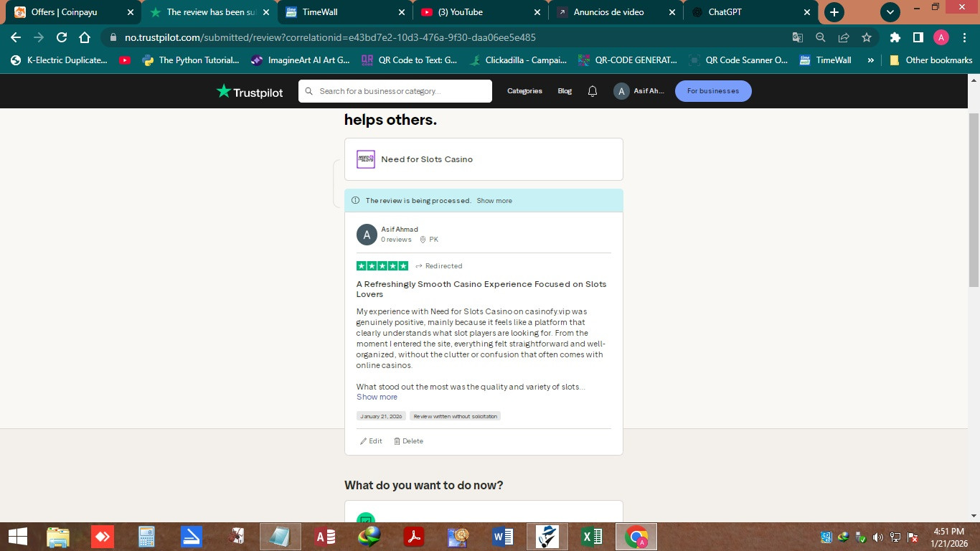Screen dimensions: 980x551
Task: Go back to the previous page
Action: (16, 37)
